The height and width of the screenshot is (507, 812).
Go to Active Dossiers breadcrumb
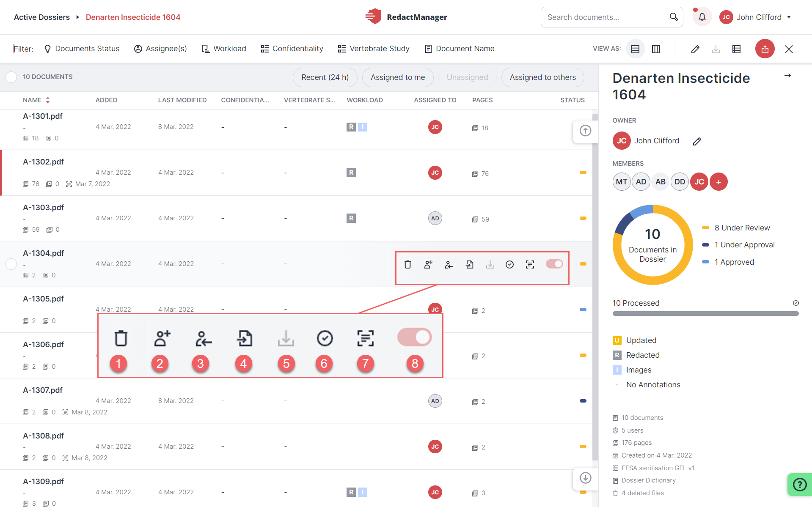(42, 17)
